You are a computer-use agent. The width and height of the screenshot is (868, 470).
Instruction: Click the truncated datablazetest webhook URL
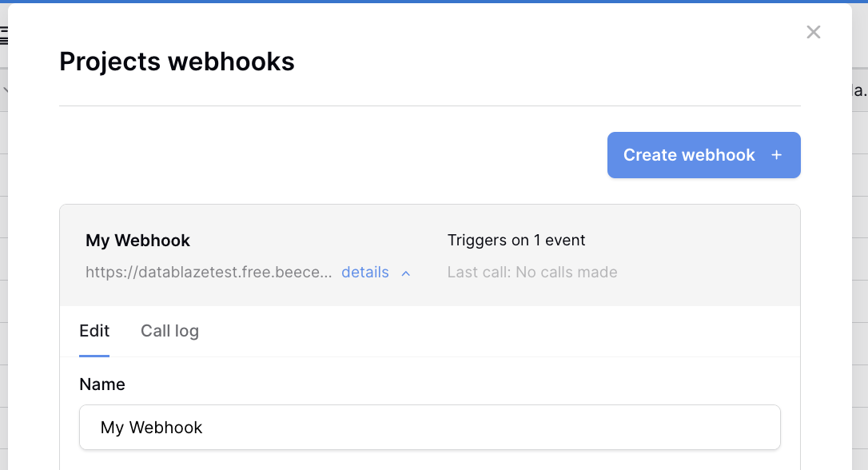tap(209, 273)
